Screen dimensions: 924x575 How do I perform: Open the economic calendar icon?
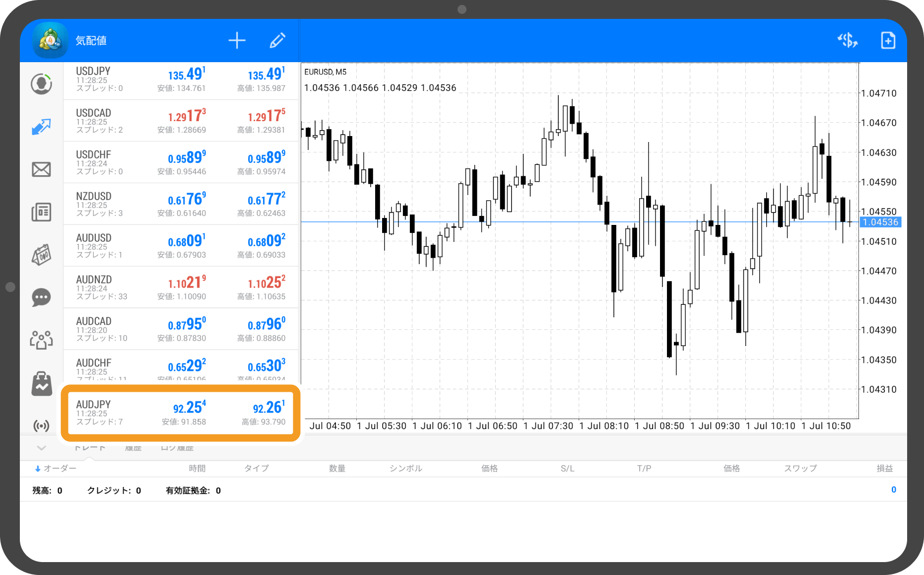click(x=41, y=255)
